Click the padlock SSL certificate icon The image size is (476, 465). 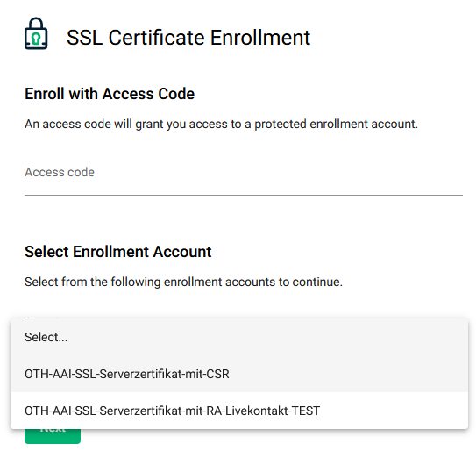pos(36,33)
